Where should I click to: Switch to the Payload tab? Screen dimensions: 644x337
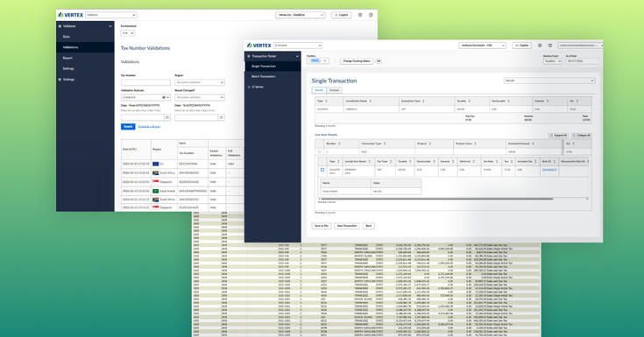[334, 90]
